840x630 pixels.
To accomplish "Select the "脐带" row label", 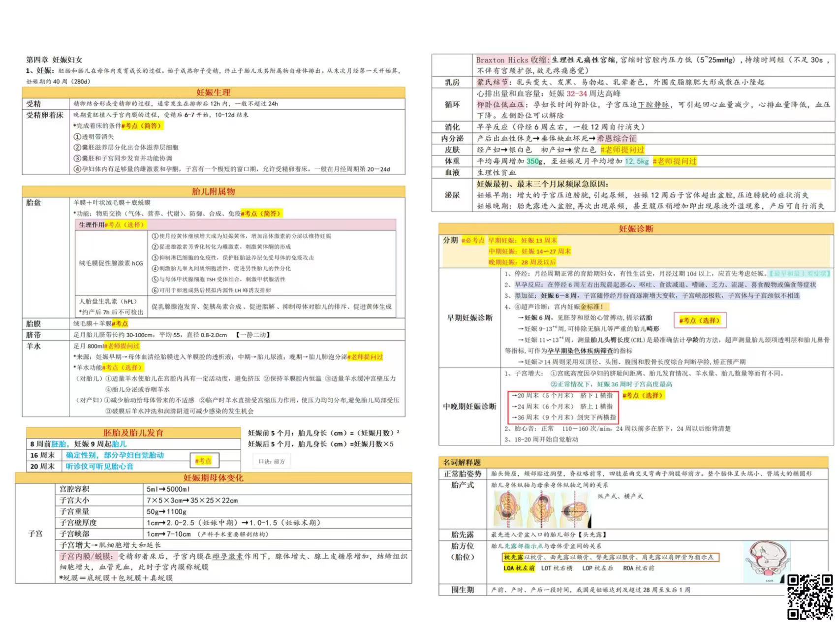I will coord(33,335).
